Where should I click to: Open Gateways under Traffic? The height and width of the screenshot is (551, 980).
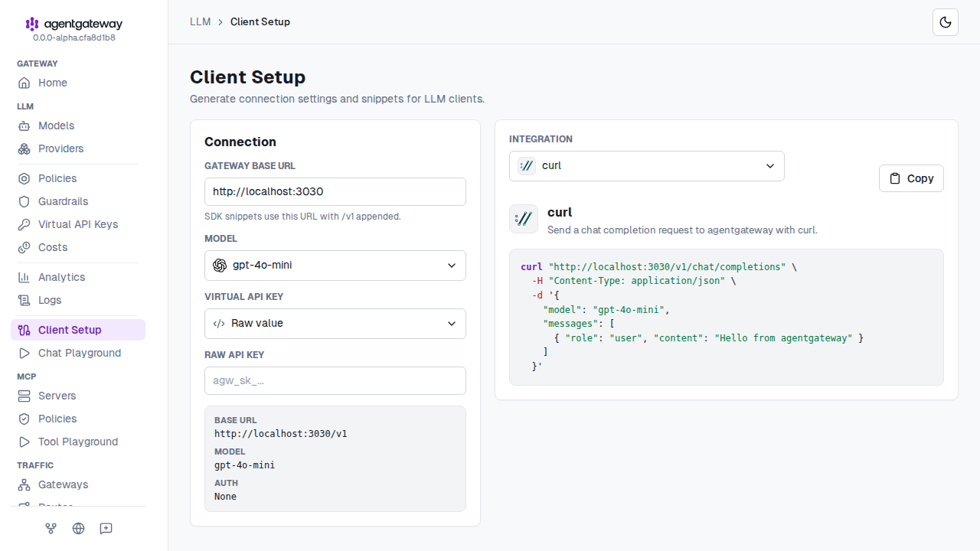(78, 484)
